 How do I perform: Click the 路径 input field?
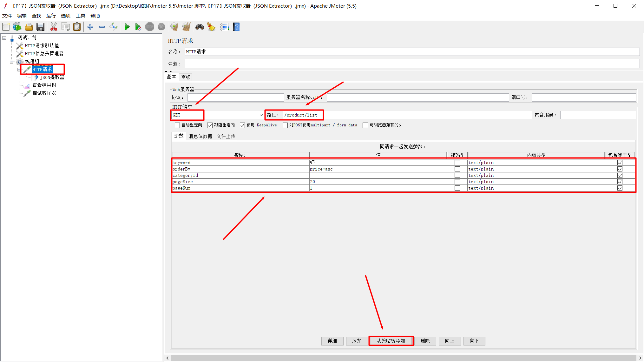coord(407,115)
